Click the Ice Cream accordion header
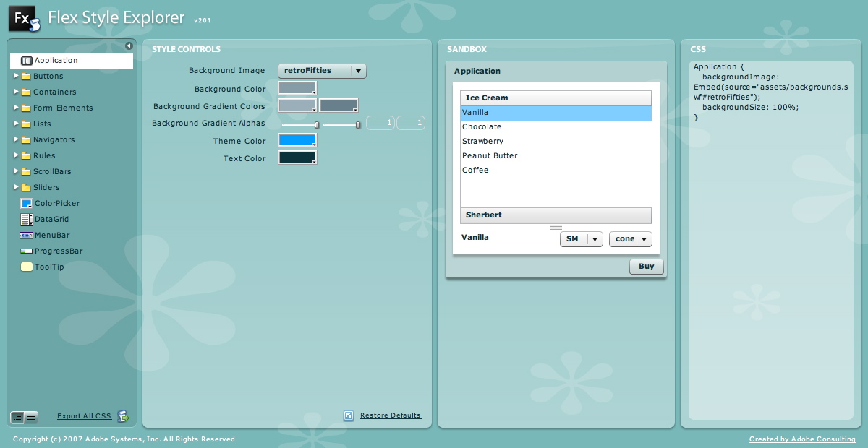The width and height of the screenshot is (868, 448). 556,98
